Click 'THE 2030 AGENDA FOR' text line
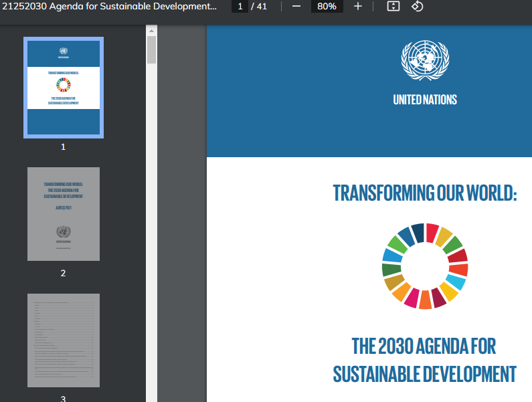This screenshot has height=402, width=532. (x=424, y=346)
